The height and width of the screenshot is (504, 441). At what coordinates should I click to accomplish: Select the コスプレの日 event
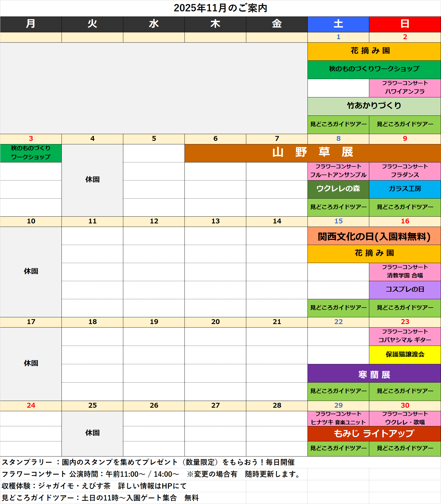pyautogui.click(x=405, y=290)
